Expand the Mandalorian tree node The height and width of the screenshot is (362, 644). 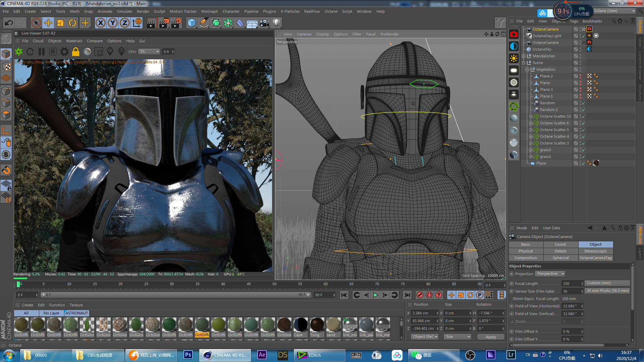[523, 56]
